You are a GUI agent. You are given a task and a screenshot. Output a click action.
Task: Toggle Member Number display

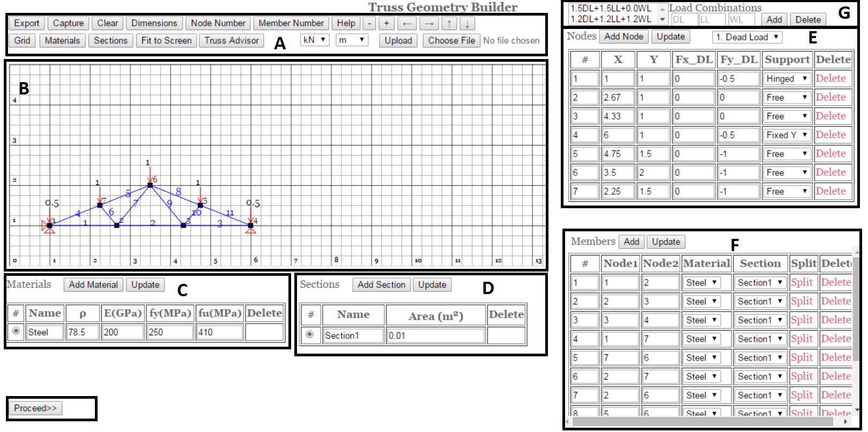(291, 23)
